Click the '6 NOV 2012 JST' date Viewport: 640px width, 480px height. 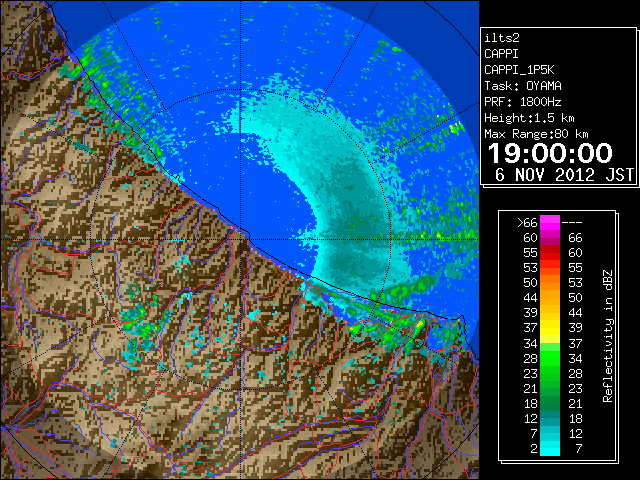564,175
